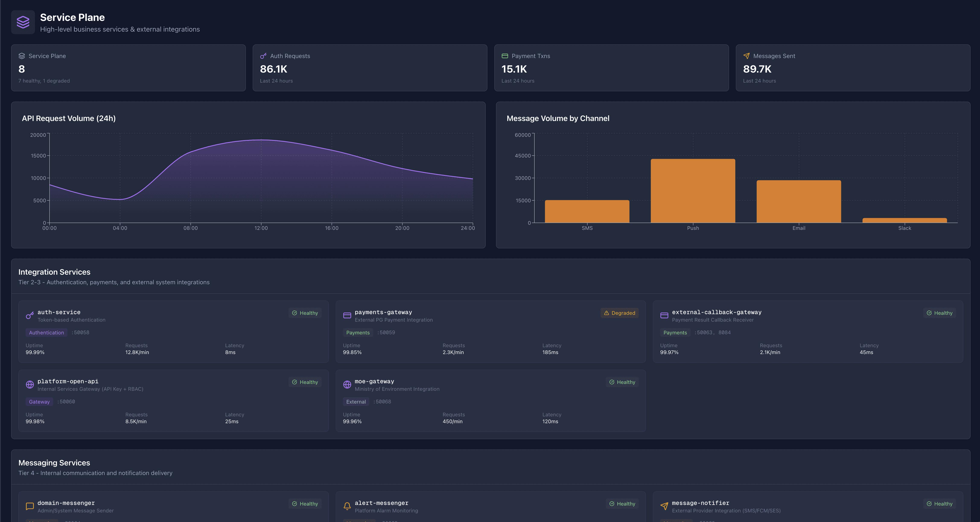The height and width of the screenshot is (522, 980).
Task: Click the globe icon for platform-open-api
Action: coord(30,385)
